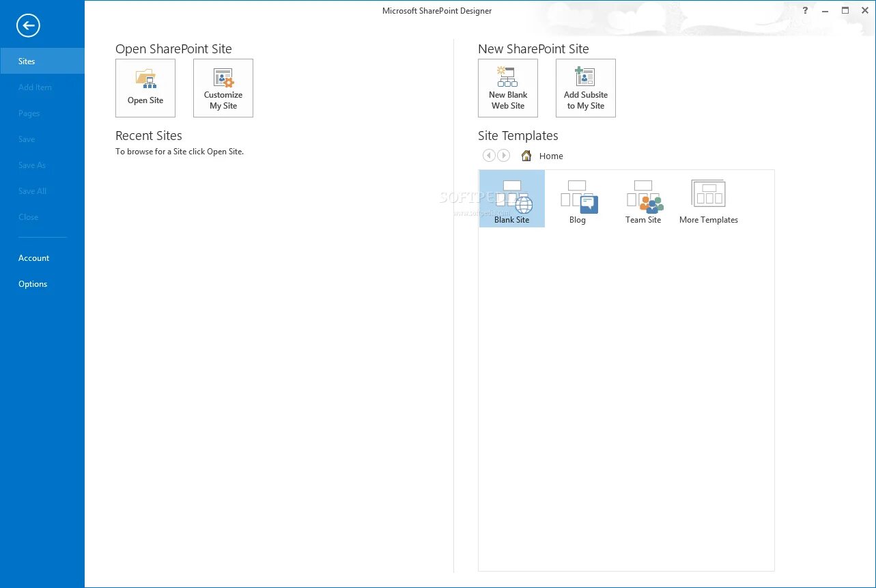The image size is (876, 588).
Task: Click the back arrow to exit backstage
Action: [27, 25]
